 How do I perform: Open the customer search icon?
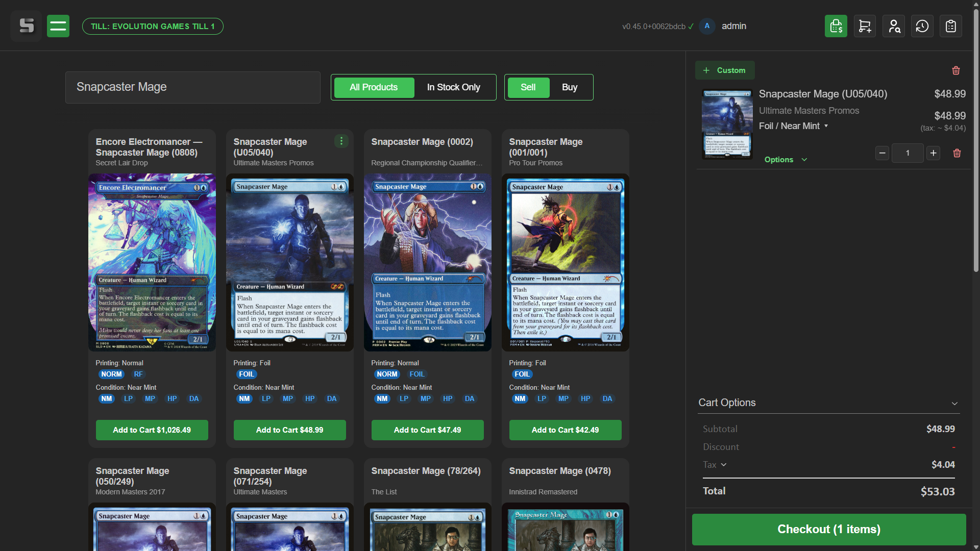click(x=893, y=26)
